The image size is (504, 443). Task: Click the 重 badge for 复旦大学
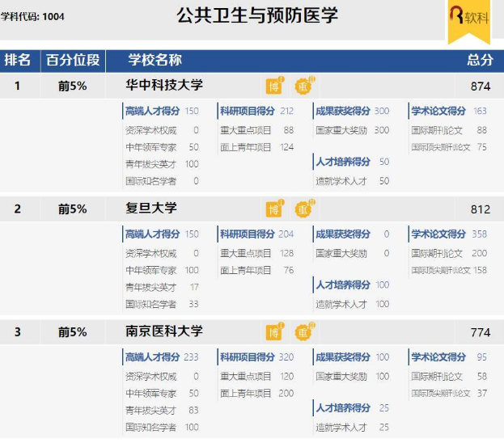[305, 209]
